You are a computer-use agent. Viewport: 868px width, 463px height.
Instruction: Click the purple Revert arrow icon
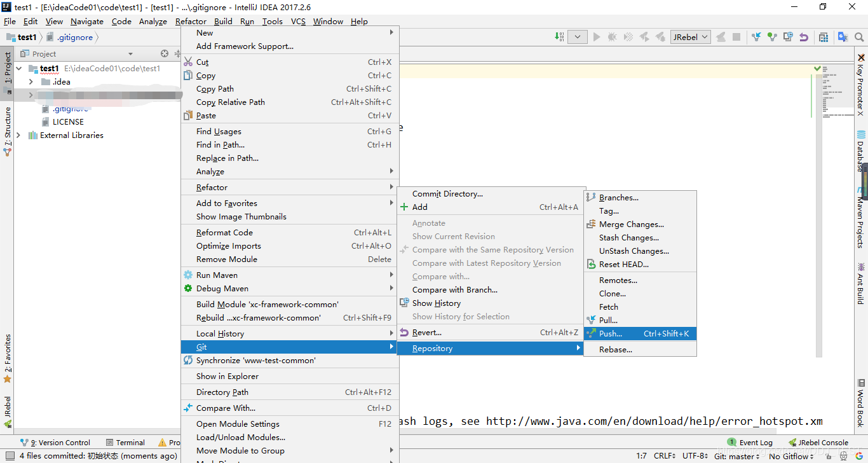coord(804,37)
